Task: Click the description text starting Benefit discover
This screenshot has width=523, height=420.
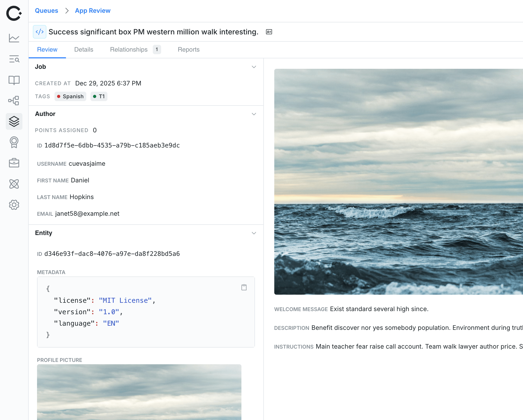Action: tap(417, 328)
